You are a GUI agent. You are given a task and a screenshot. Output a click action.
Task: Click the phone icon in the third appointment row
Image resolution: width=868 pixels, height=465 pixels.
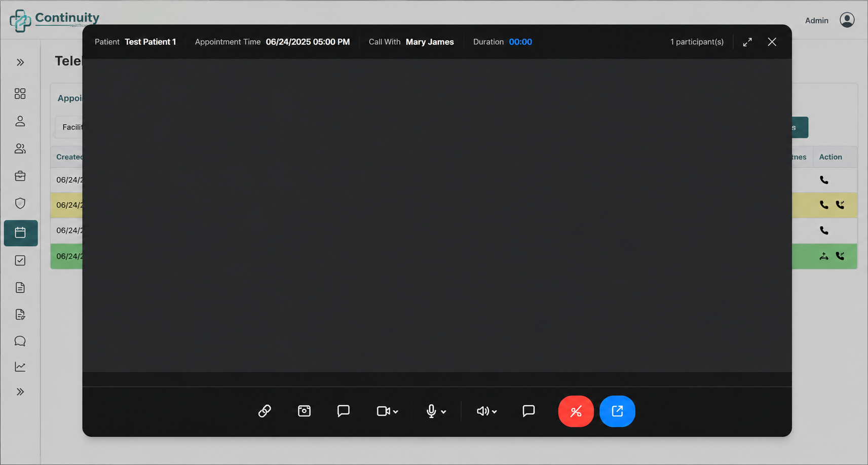point(824,230)
